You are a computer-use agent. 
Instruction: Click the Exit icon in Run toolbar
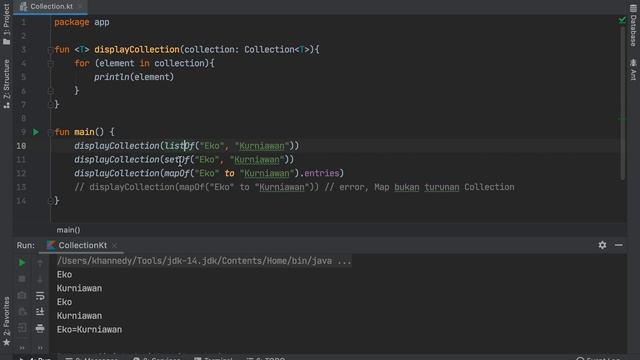click(x=22, y=328)
